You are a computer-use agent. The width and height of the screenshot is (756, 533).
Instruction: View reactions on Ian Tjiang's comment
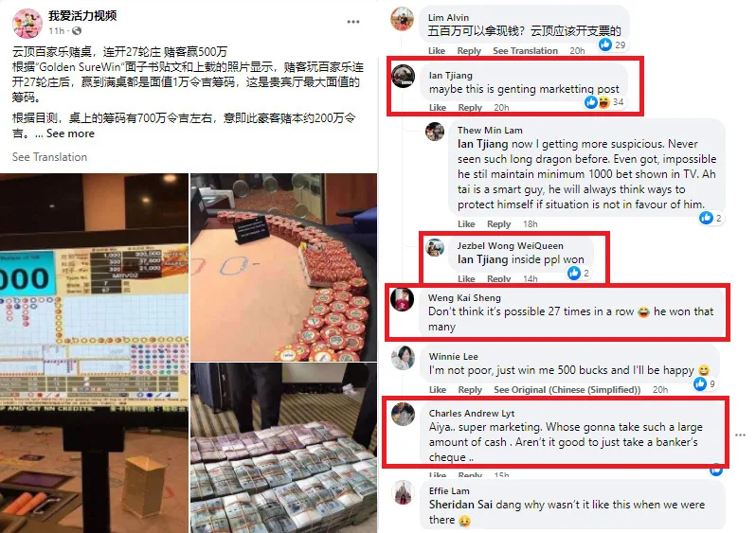[x=604, y=102]
